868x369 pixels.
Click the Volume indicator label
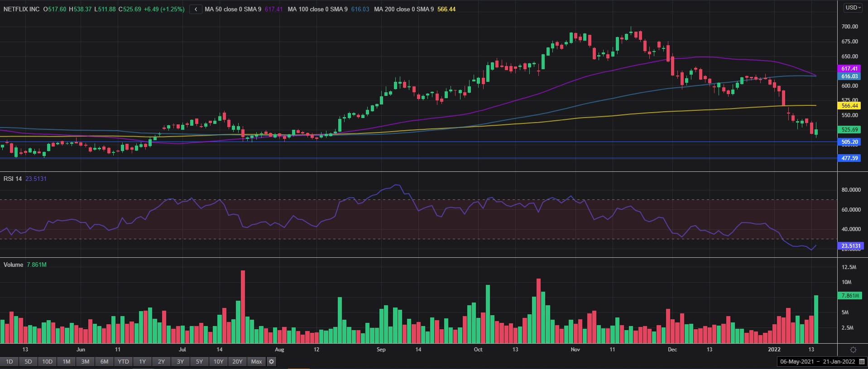click(x=13, y=265)
